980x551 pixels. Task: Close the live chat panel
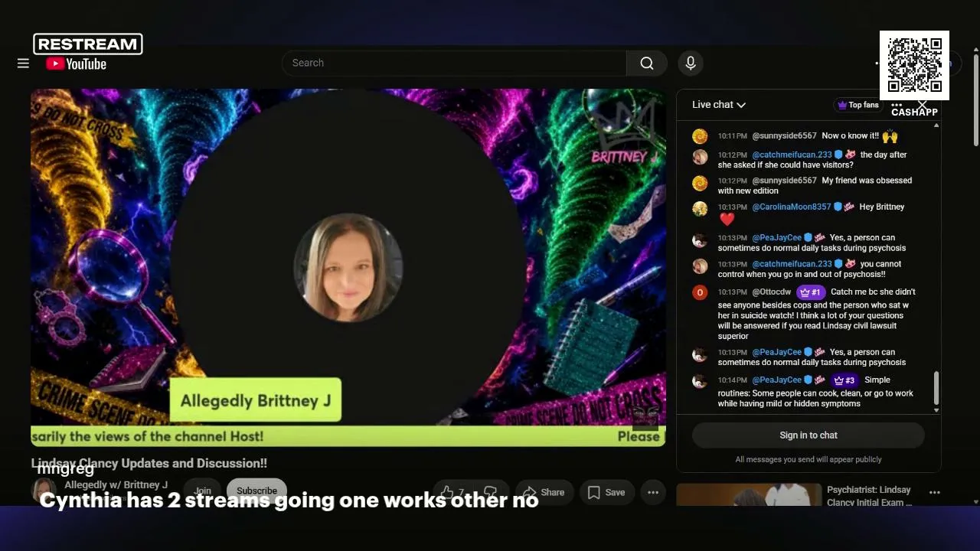(x=923, y=105)
